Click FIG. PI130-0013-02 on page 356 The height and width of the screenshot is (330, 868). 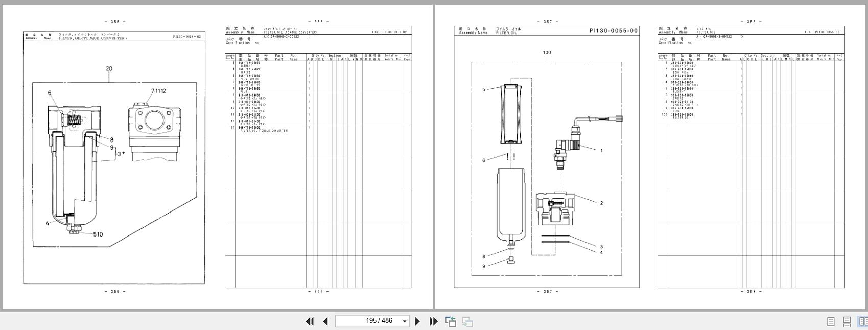coord(389,32)
